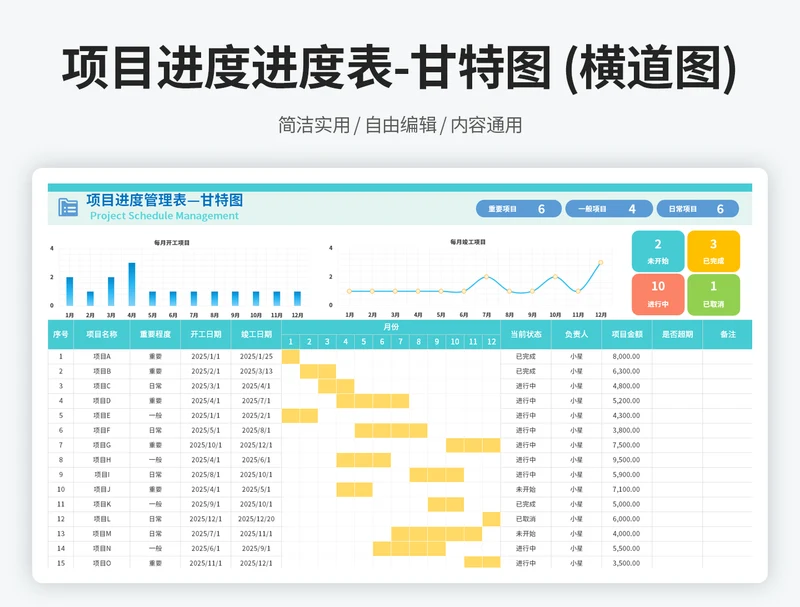The height and width of the screenshot is (607, 800).
Task: Select the 一般项目 count badge
Action: pyautogui.click(x=609, y=209)
